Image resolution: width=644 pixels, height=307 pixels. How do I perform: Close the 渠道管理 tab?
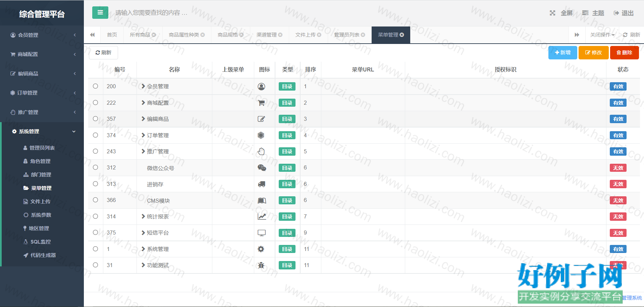(280, 35)
